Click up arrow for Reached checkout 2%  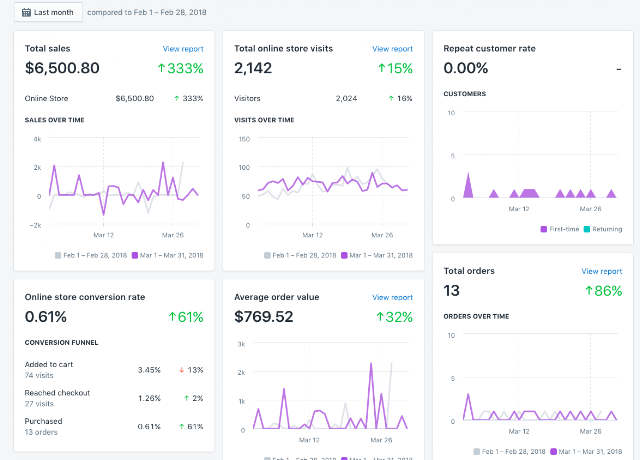(187, 398)
